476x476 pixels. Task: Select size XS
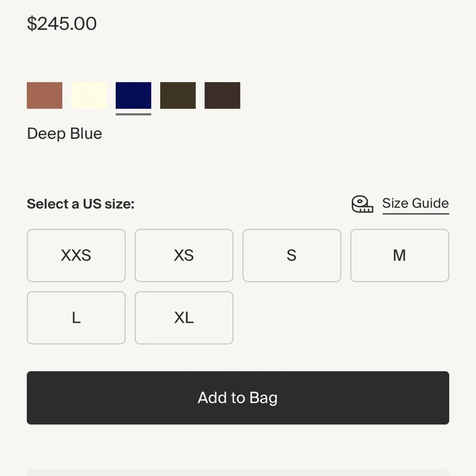coord(184,255)
